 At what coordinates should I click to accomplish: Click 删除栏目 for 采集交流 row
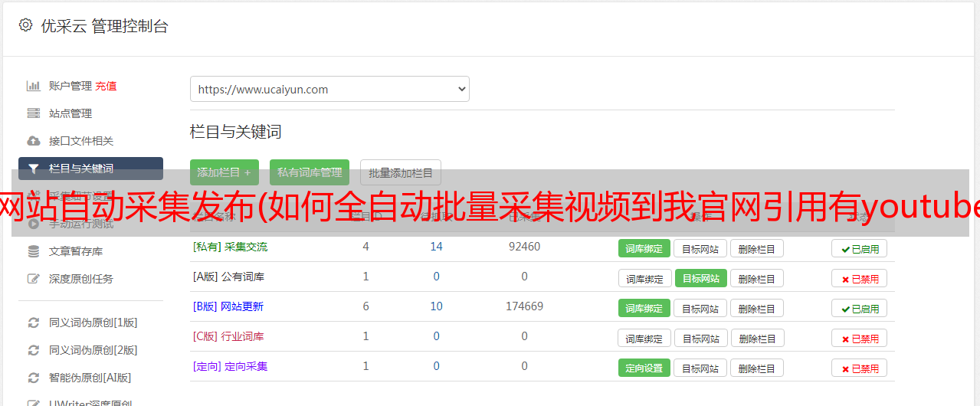coord(757,248)
